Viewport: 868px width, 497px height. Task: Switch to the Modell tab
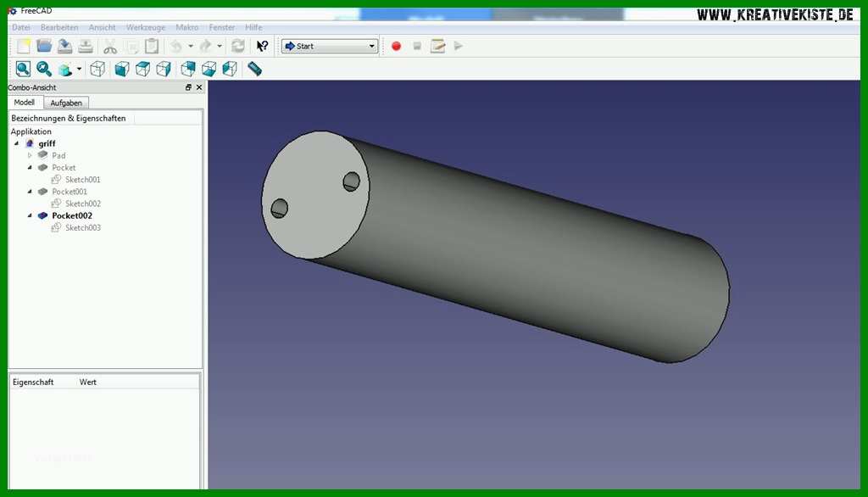pos(25,103)
